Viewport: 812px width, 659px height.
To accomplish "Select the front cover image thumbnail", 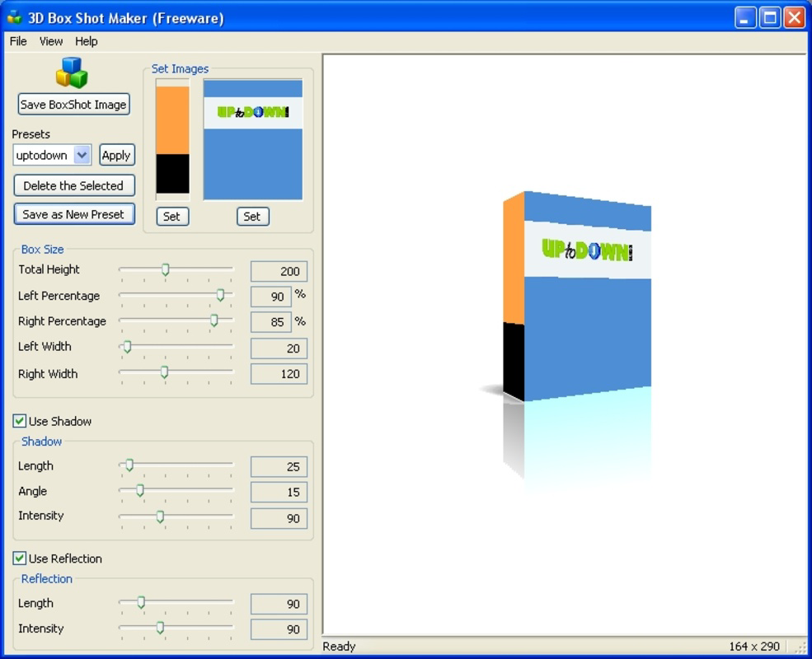I will tap(252, 138).
